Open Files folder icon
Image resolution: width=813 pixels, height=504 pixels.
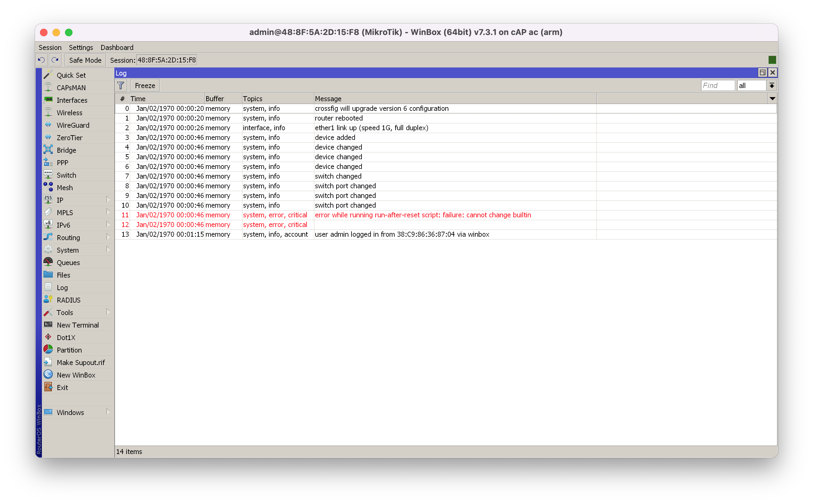point(48,275)
